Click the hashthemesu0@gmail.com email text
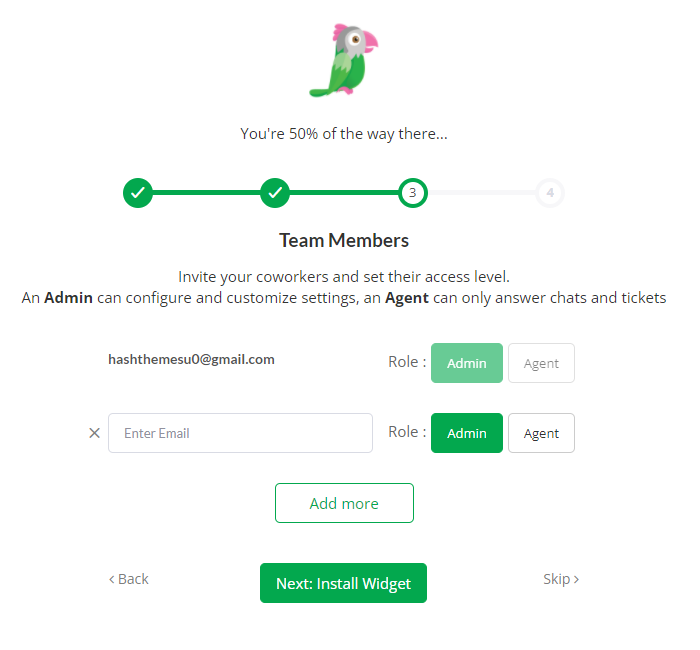The width and height of the screenshot is (700, 650). pyautogui.click(x=192, y=359)
